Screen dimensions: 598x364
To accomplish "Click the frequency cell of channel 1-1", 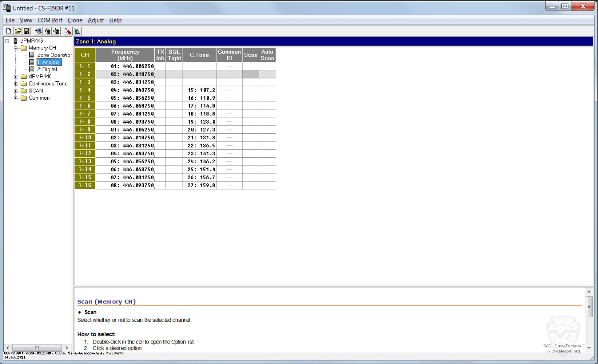I will pos(125,66).
